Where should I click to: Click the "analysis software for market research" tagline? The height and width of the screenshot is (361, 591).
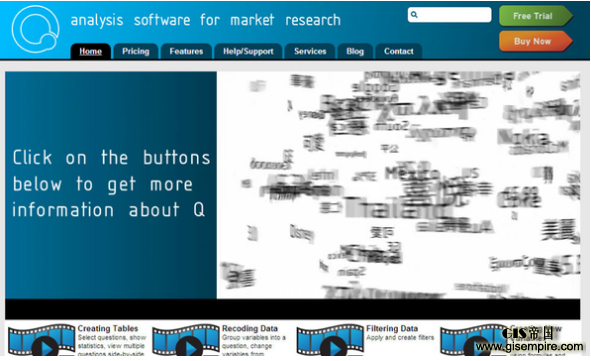point(206,20)
